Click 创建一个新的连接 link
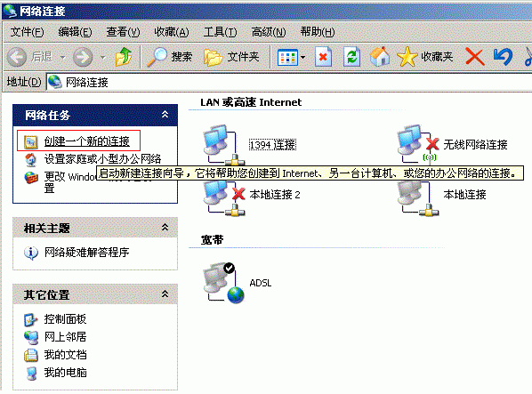The image size is (532, 394). (87, 141)
